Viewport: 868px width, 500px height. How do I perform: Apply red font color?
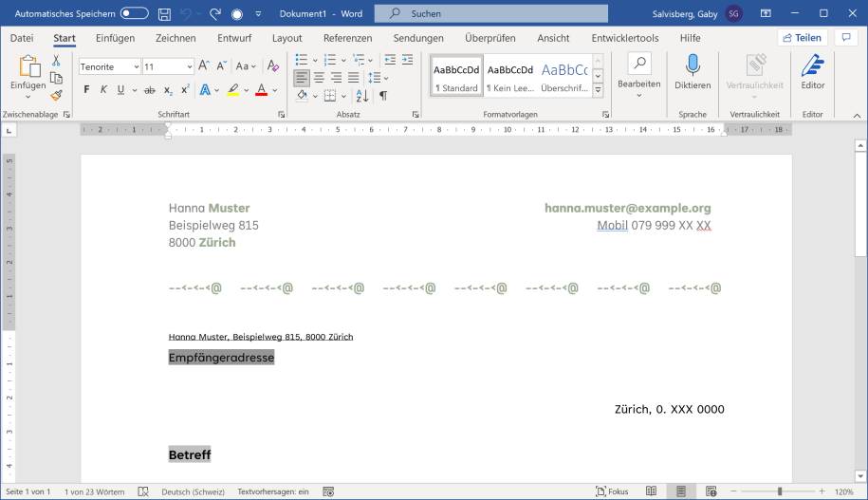click(261, 90)
